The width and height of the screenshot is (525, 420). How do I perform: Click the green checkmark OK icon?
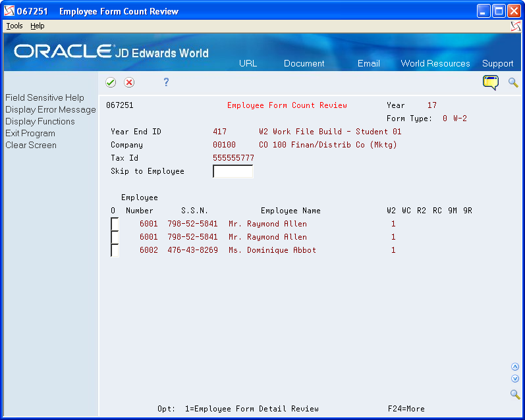point(111,82)
